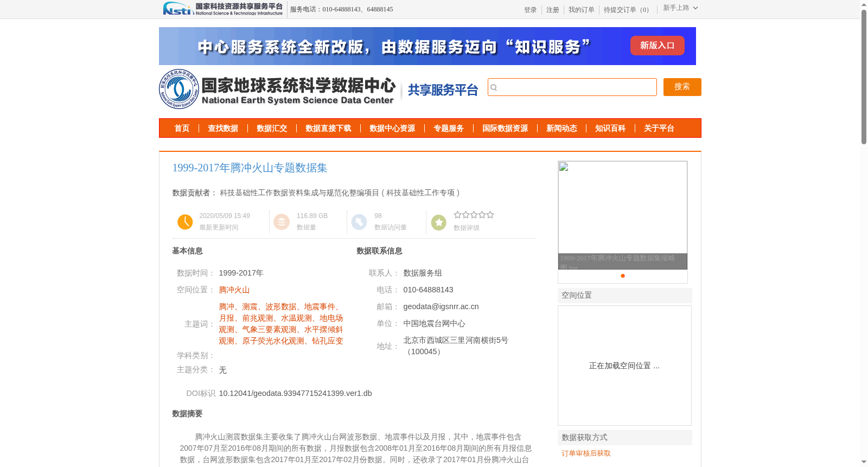Image resolution: width=868 pixels, height=467 pixels.
Task: Click the first rating star
Action: point(457,215)
